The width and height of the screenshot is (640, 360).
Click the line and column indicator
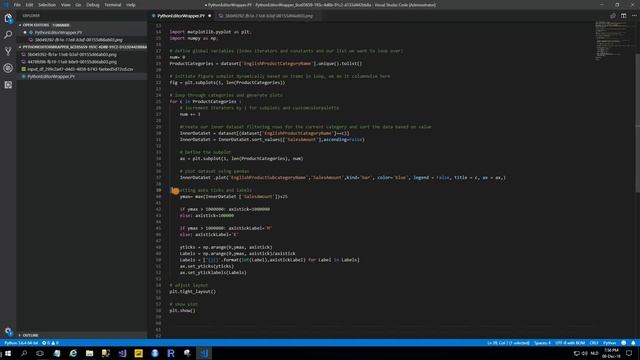[x=508, y=343]
